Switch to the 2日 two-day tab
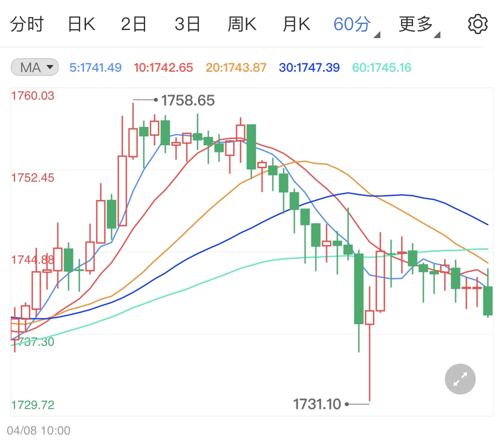The width and height of the screenshot is (504, 443). (134, 24)
